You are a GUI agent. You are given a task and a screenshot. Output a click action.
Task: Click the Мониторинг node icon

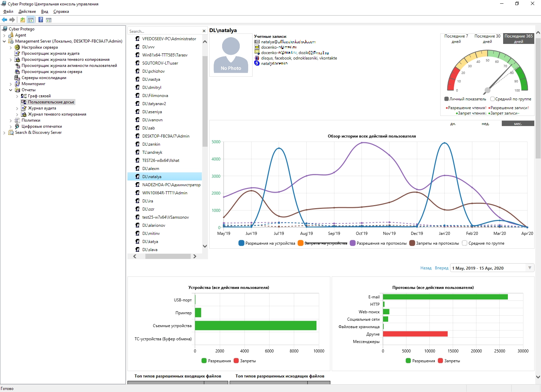pyautogui.click(x=17, y=84)
